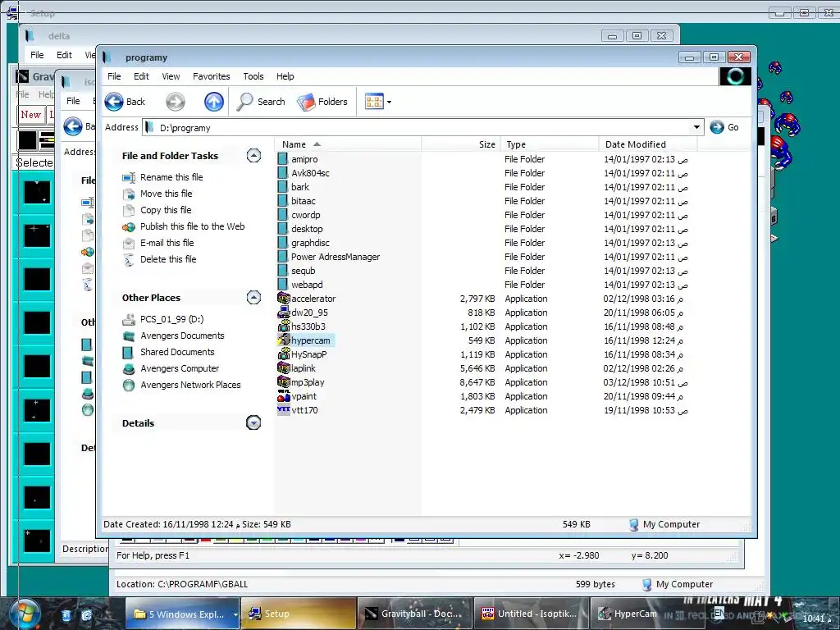840x630 pixels.
Task: Click the Windows Start orb
Action: pyautogui.click(x=25, y=614)
